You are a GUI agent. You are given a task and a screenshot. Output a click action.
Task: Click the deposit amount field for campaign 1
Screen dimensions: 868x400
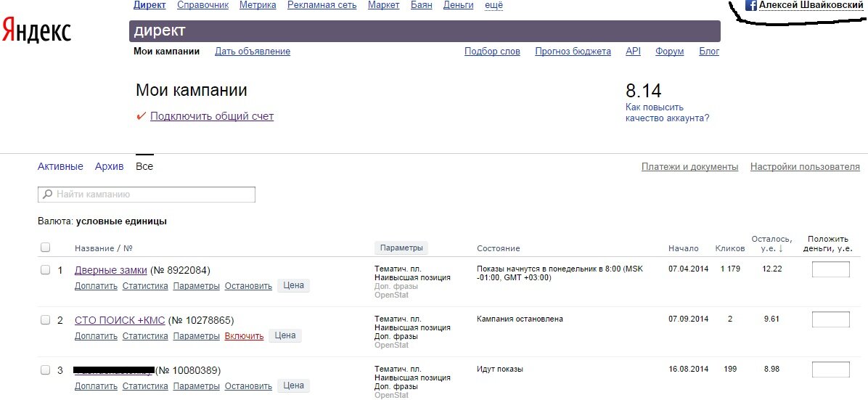830,270
